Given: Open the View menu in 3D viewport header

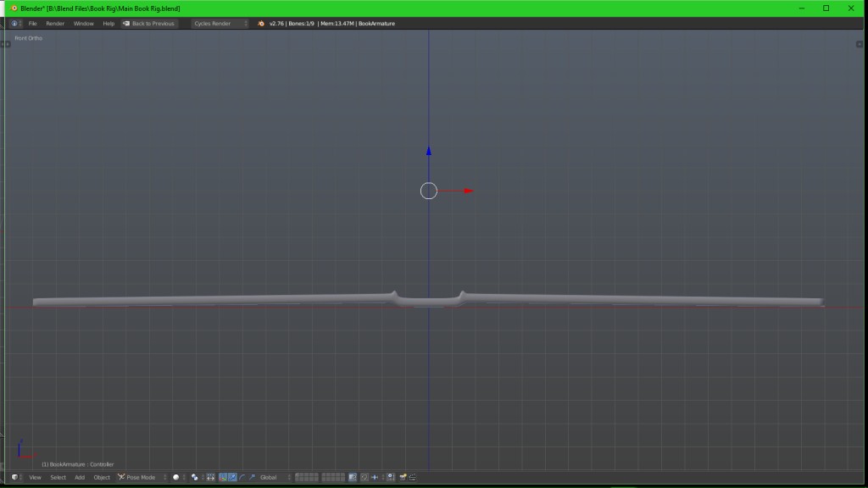Looking at the screenshot, I should click(x=35, y=477).
